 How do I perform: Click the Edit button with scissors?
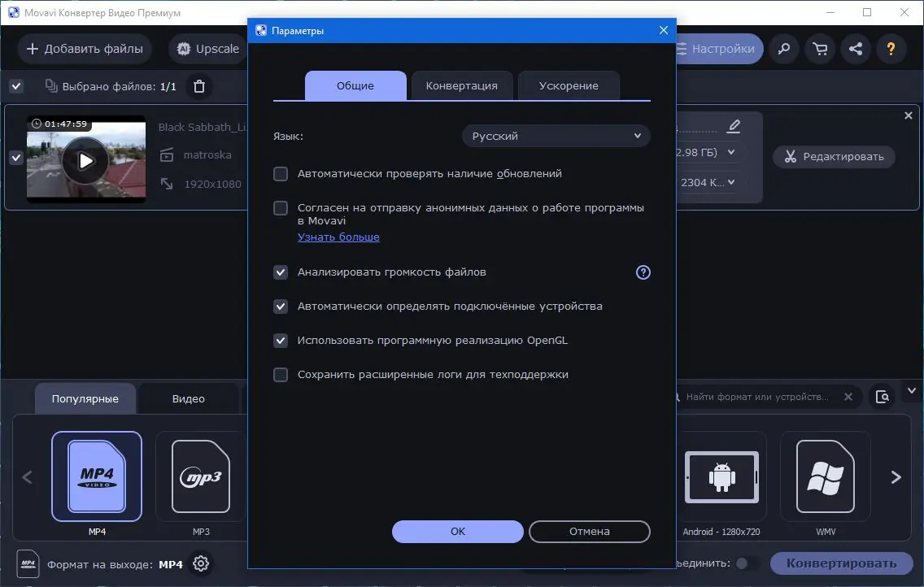tap(834, 157)
